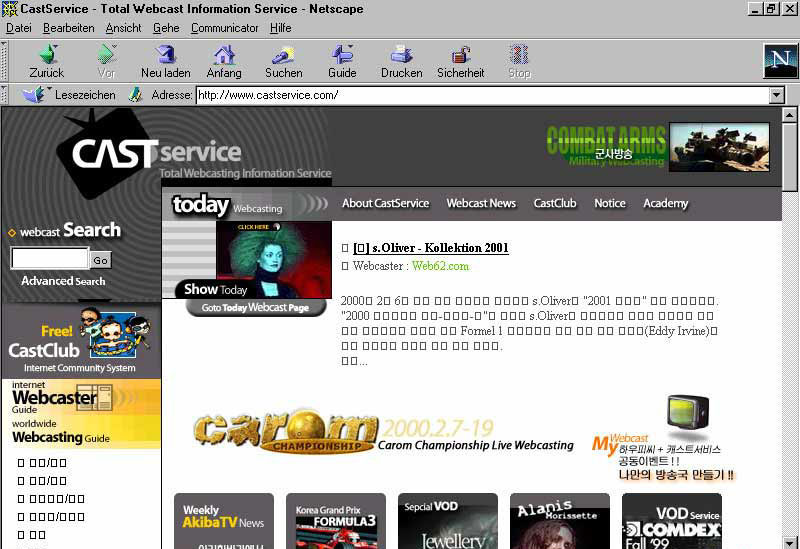Click the Advanced Search link
Image resolution: width=800 pixels, height=549 pixels.
pos(63,281)
